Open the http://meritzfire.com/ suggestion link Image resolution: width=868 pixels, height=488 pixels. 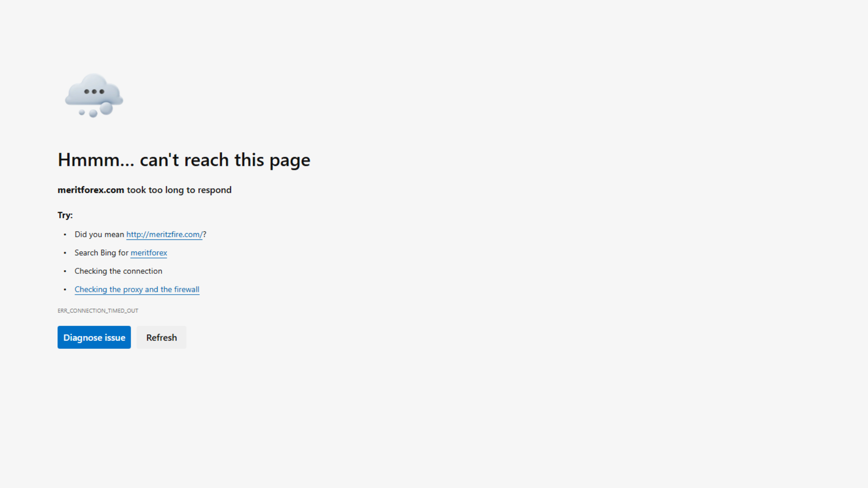[x=165, y=235]
